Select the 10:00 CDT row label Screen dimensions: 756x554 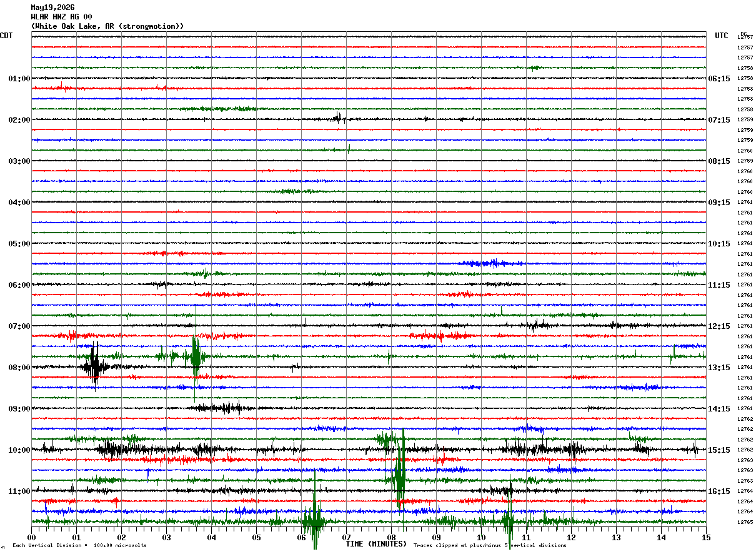click(x=19, y=450)
